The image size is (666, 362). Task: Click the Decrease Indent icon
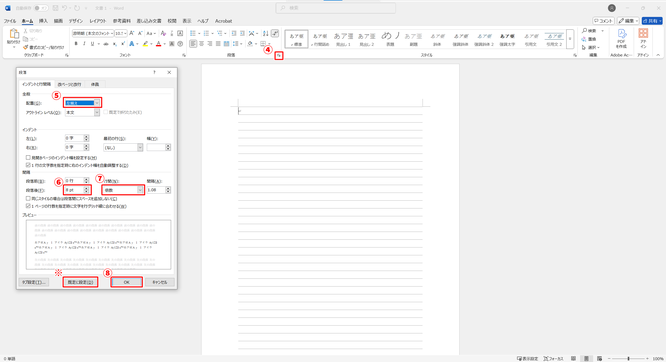[x=234, y=33]
